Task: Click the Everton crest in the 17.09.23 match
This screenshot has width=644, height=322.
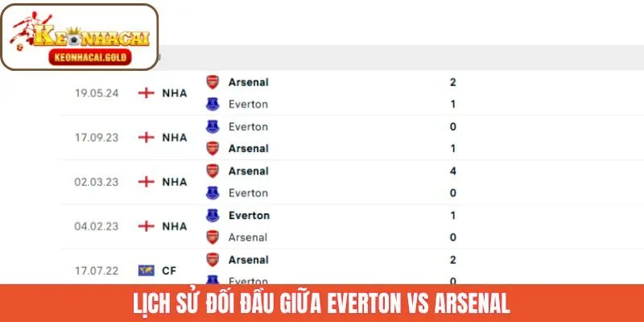Action: tap(213, 126)
